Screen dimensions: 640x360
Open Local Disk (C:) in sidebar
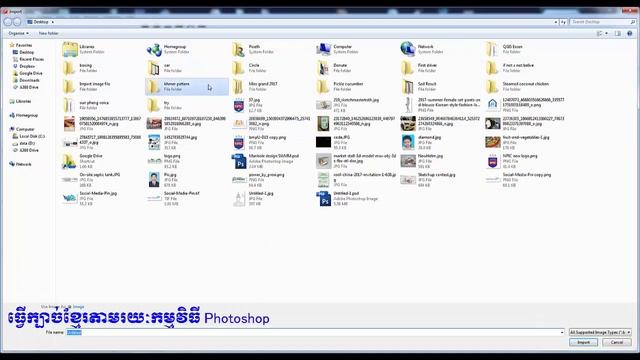click(32, 136)
